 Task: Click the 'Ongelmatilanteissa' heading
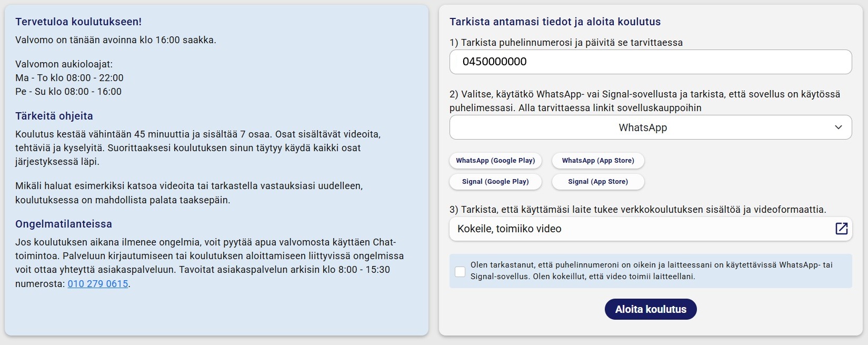64,224
